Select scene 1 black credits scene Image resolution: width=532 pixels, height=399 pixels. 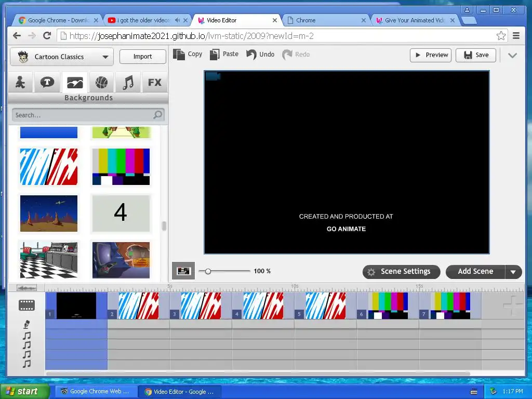tap(76, 305)
